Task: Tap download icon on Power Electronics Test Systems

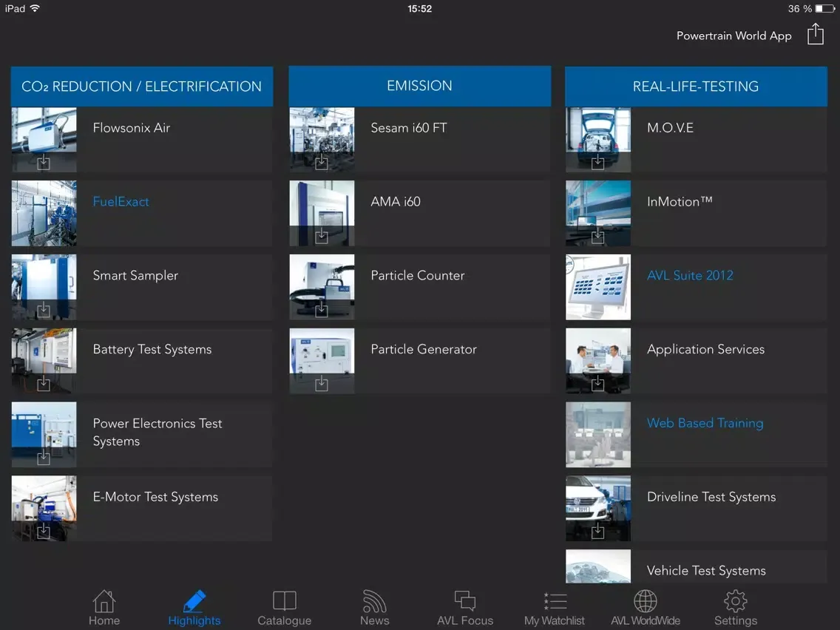Action: (x=44, y=457)
